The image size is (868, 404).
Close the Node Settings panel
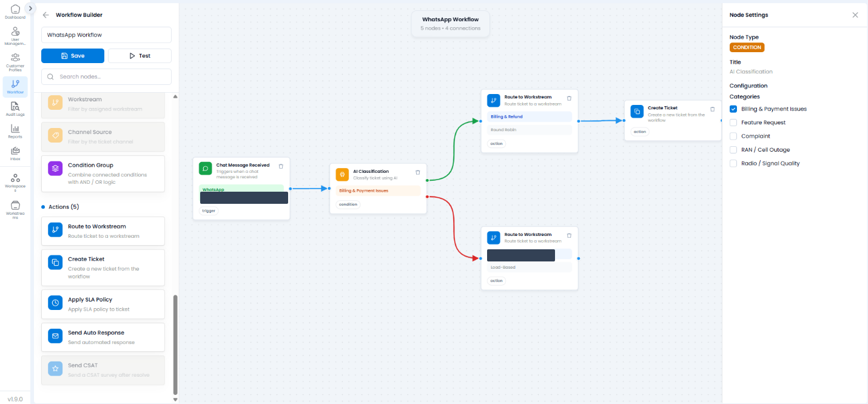click(855, 15)
